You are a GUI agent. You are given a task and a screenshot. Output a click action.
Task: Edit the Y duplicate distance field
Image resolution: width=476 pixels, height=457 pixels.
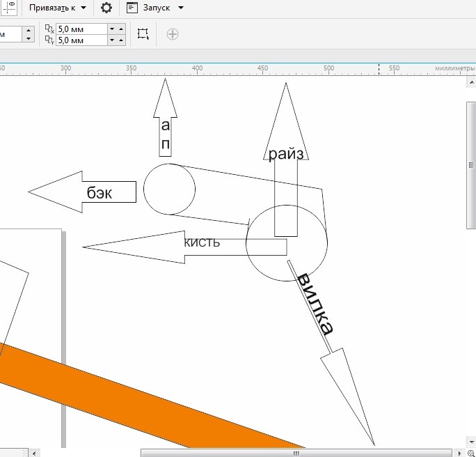81,40
